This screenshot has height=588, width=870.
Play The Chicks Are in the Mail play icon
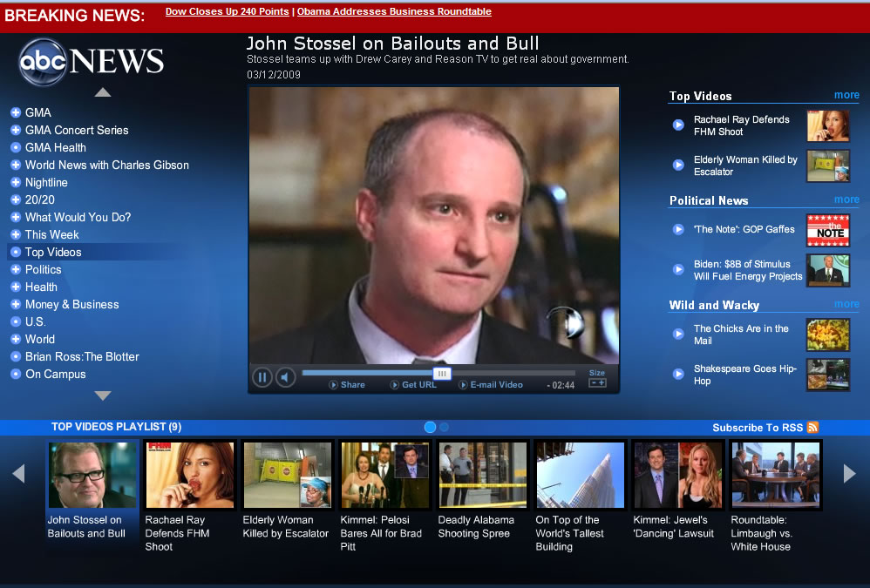[678, 334]
